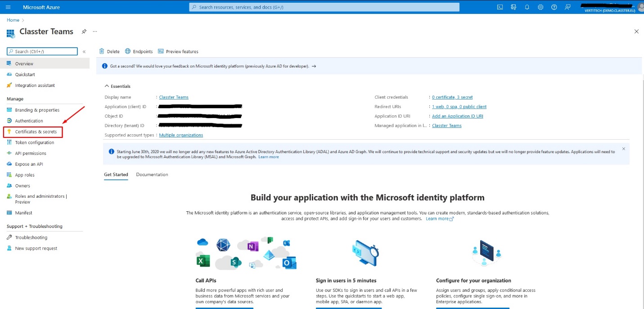644x309 pixels.
Task: Open the Azure portal hamburger menu
Action: (x=8, y=7)
